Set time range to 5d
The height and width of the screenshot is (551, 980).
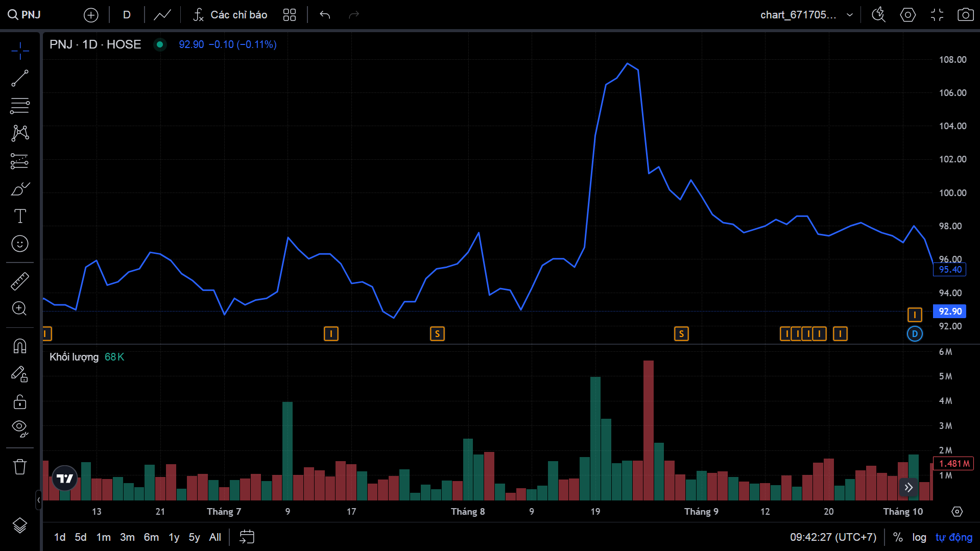pos(81,537)
